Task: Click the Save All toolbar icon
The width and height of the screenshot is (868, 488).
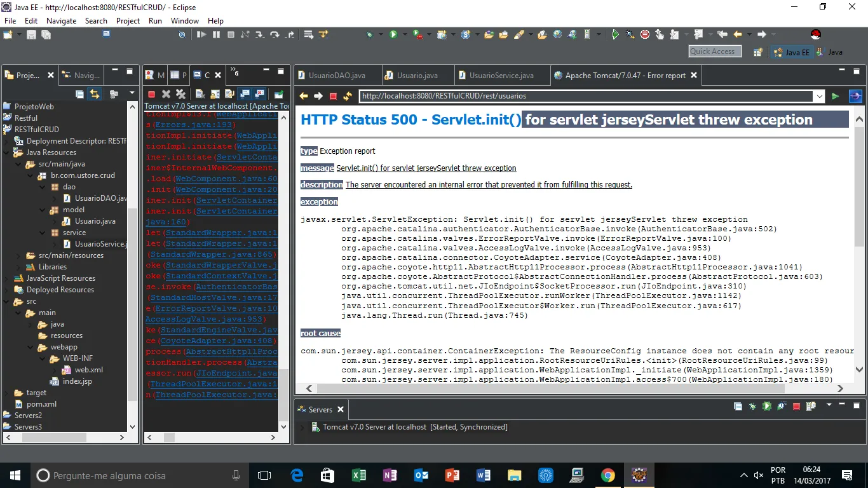Action: [45, 35]
